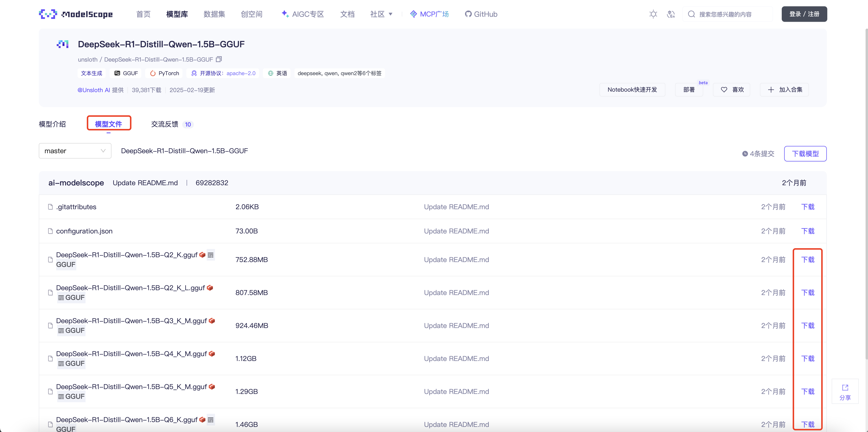
Task: Click the red LFS cube icon for Q4_K_M.gguf
Action: pos(212,353)
